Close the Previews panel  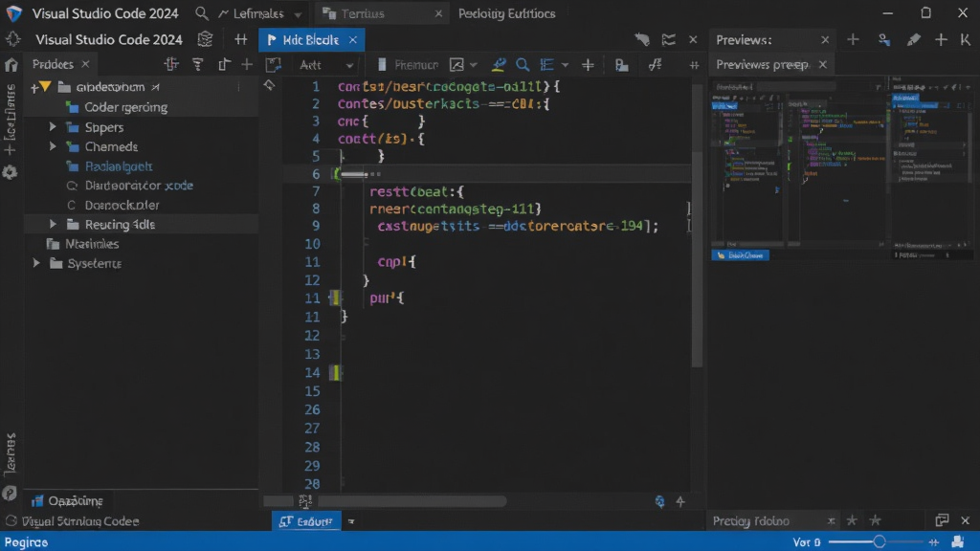tap(825, 40)
